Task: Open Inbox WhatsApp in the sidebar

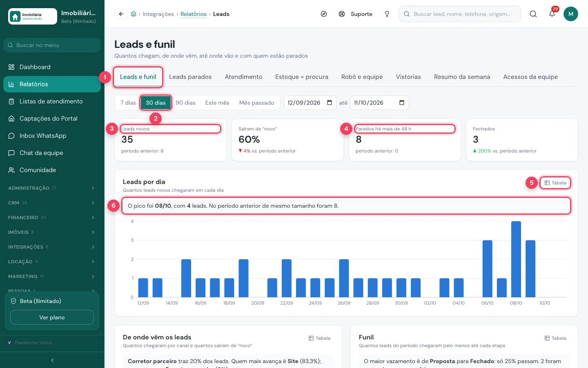Action: pos(52,136)
